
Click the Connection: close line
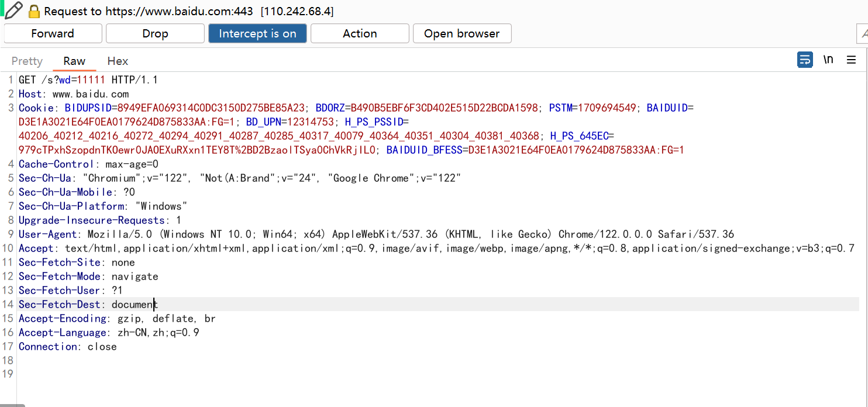click(68, 347)
